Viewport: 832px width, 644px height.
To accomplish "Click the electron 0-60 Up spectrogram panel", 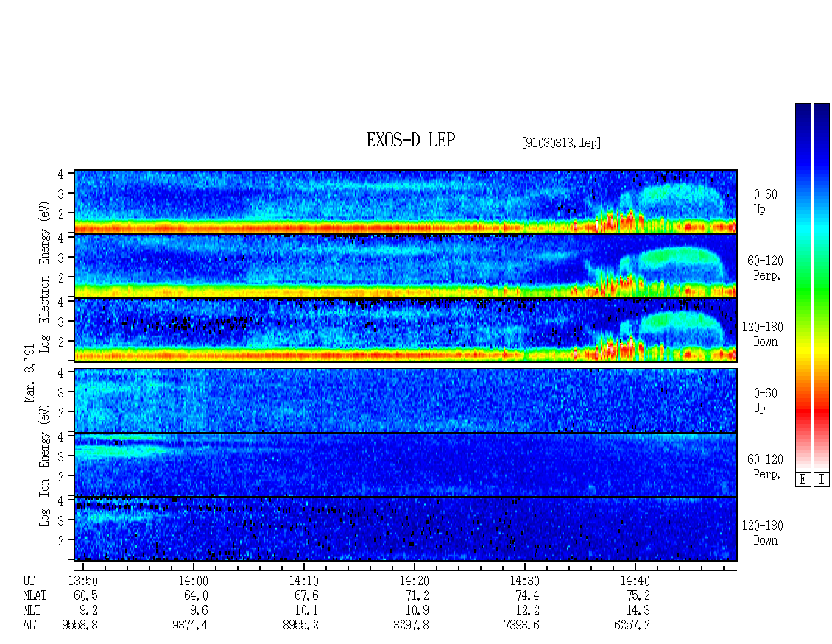I will tap(406, 202).
